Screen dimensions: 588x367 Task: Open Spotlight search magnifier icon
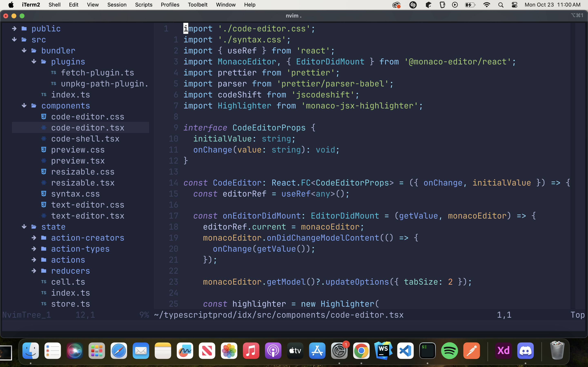coord(501,5)
